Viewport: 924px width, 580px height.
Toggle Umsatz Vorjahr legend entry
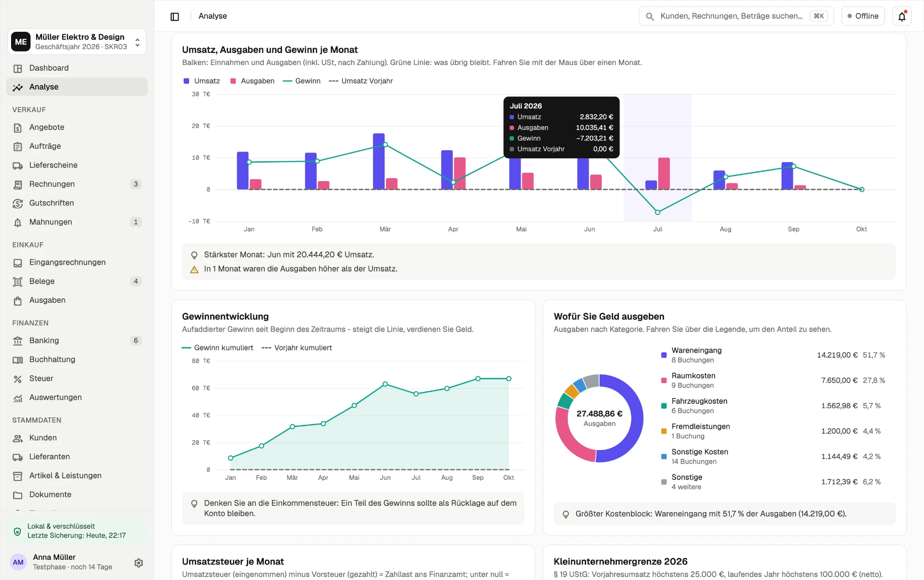click(361, 81)
